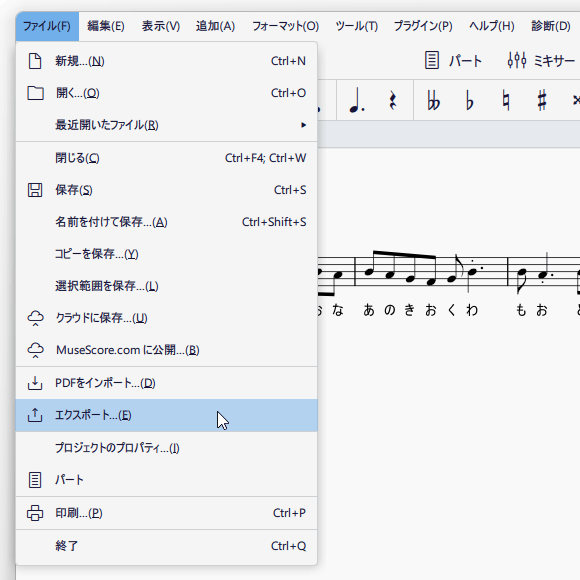Choose 印刷...(P) menu entry

click(166, 513)
